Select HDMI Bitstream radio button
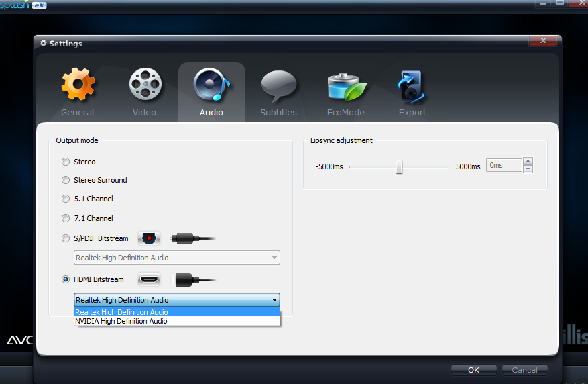The width and height of the screenshot is (588, 384). pyautogui.click(x=66, y=279)
